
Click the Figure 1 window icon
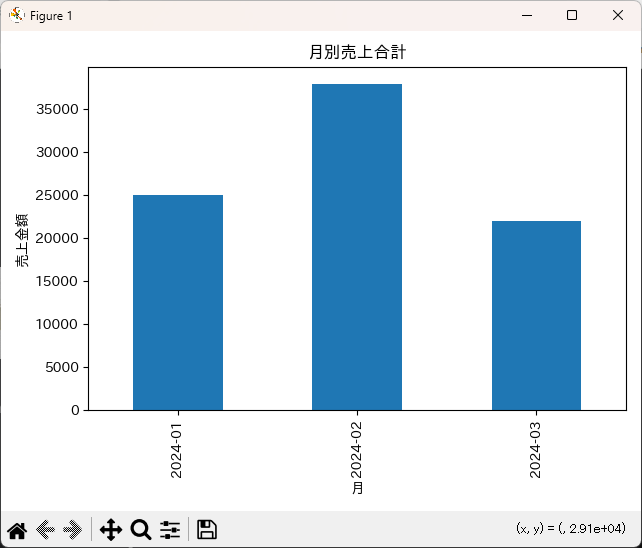(16, 16)
